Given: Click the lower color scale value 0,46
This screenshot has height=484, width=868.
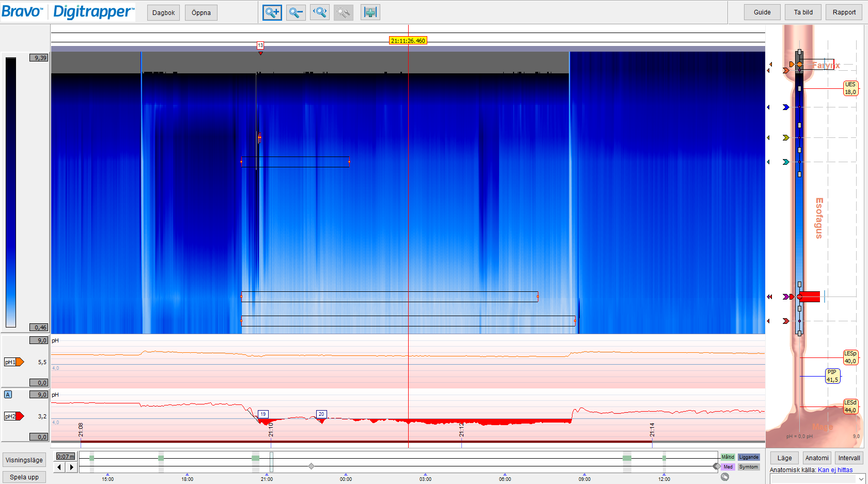Looking at the screenshot, I should (x=39, y=327).
